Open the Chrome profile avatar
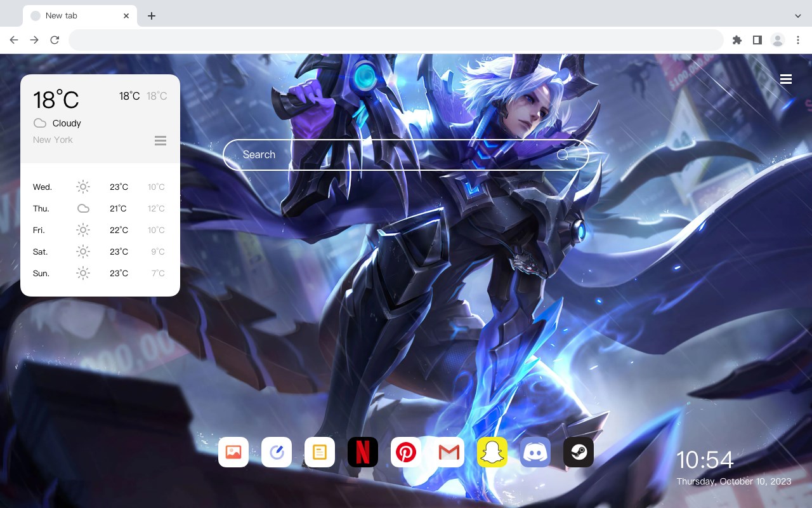The height and width of the screenshot is (508, 812). tap(778, 40)
